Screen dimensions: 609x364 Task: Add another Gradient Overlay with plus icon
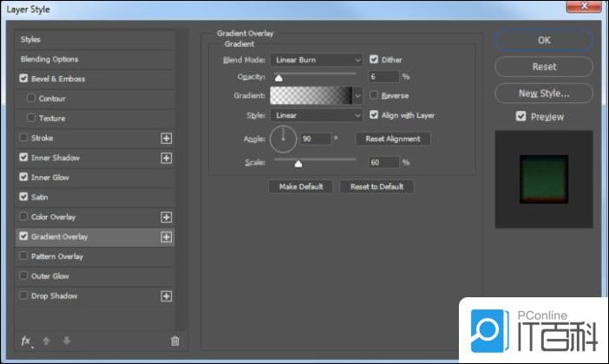pyautogui.click(x=167, y=237)
